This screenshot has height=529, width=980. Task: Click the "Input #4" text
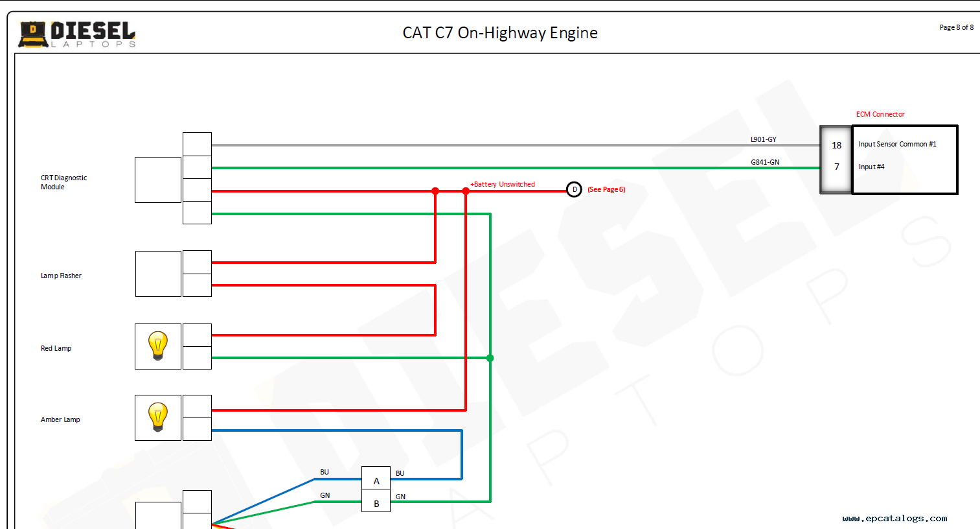pyautogui.click(x=871, y=167)
